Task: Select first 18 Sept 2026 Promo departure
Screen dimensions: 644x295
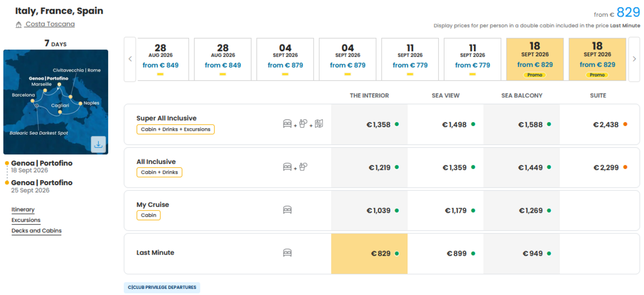Action: click(535, 59)
